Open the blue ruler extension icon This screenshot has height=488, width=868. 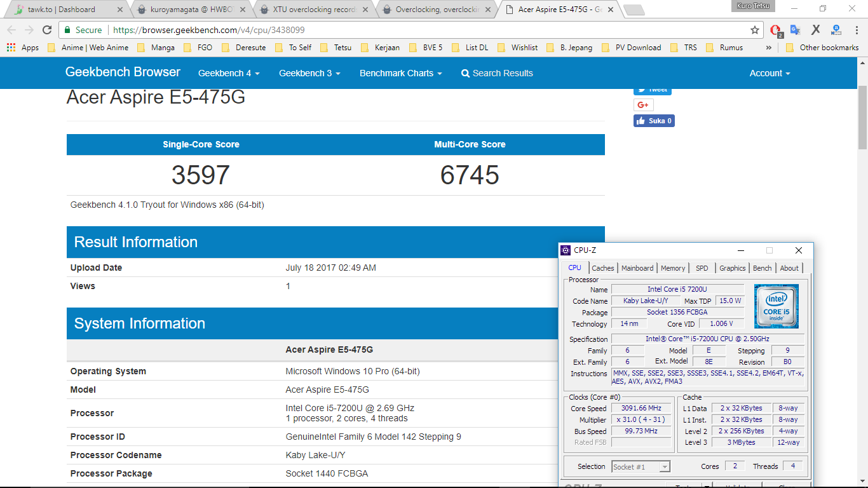tap(836, 30)
